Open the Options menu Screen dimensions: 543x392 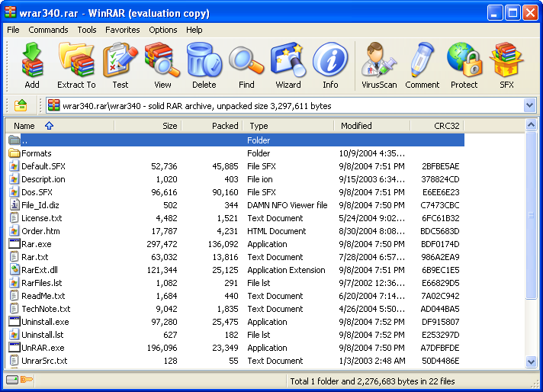click(163, 30)
